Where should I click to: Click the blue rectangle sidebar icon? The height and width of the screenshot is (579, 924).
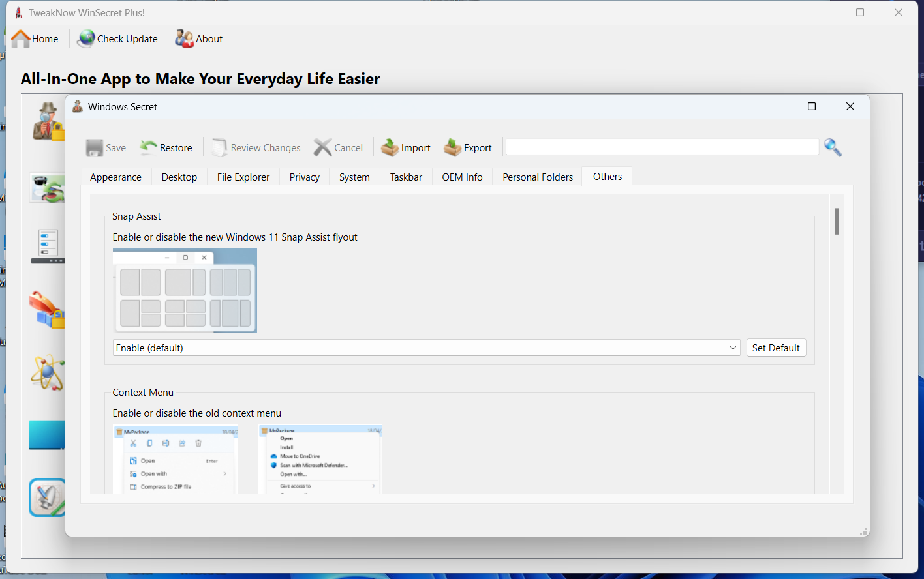pyautogui.click(x=47, y=435)
